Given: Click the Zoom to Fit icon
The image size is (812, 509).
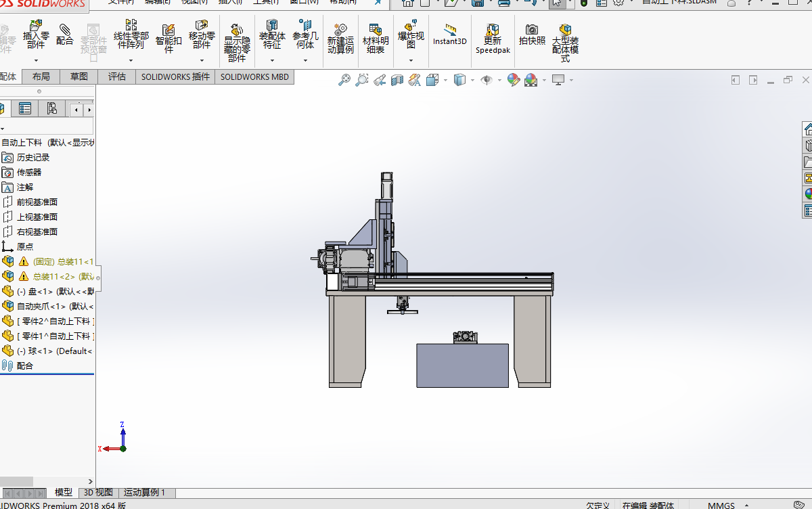Looking at the screenshot, I should (x=344, y=80).
